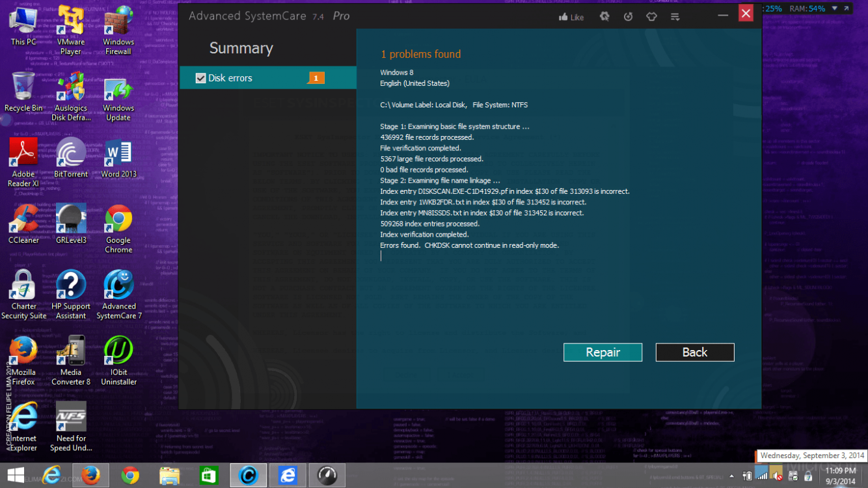Minimize the Advanced SystemCare window
The width and height of the screenshot is (868, 488).
pos(723,14)
